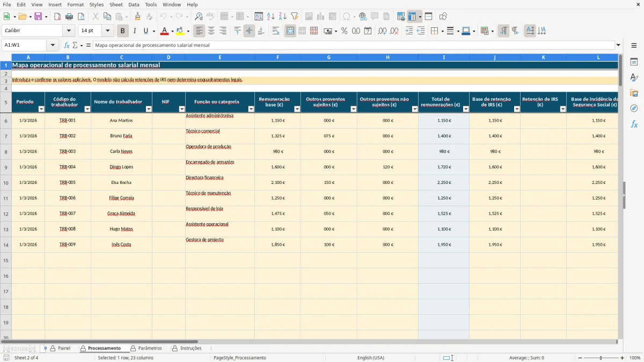Click the Select Function sum button

tap(75, 46)
